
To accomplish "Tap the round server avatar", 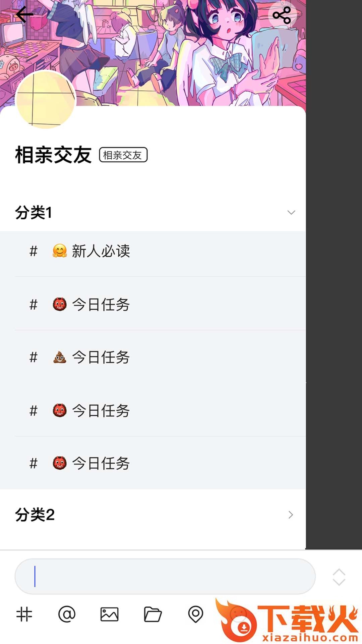I will click(x=46, y=100).
